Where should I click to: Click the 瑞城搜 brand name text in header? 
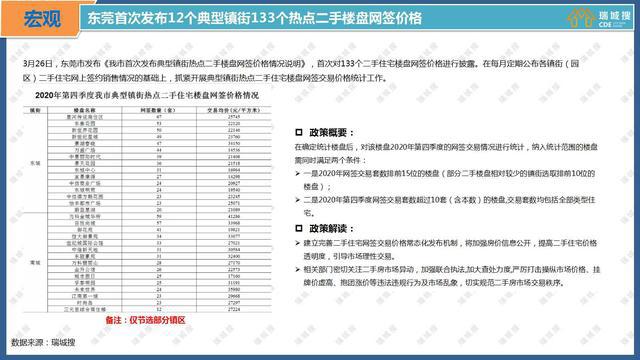[615, 16]
